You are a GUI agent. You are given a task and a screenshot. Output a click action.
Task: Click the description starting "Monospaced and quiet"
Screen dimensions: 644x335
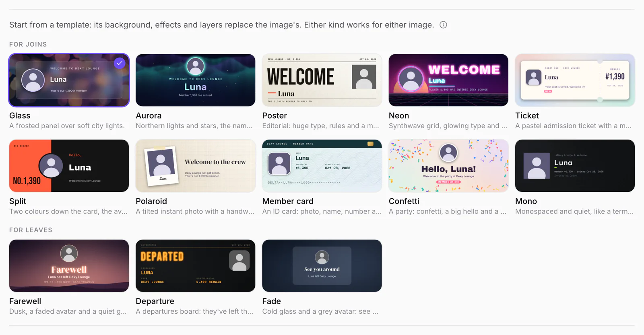(x=574, y=212)
